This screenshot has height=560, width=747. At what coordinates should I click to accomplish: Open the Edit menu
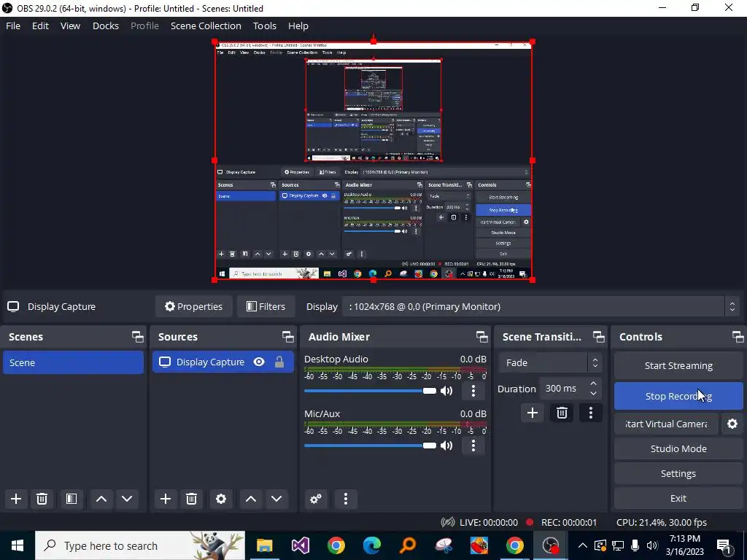coord(41,26)
